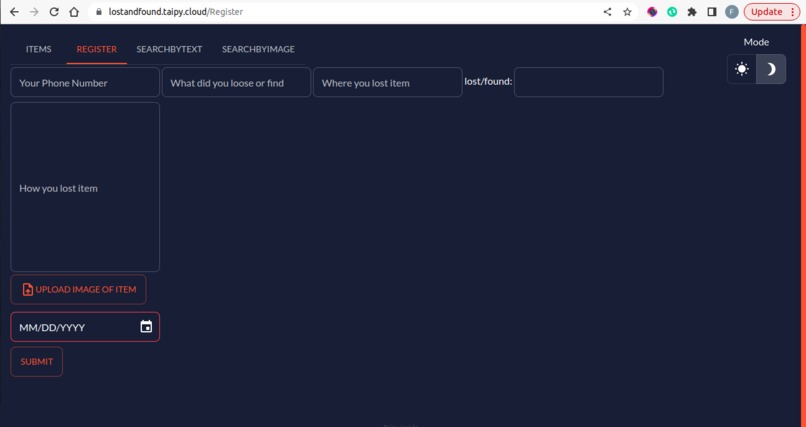This screenshot has height=427, width=806.
Task: Focus the What did you loose or find field
Action: pyautogui.click(x=236, y=82)
